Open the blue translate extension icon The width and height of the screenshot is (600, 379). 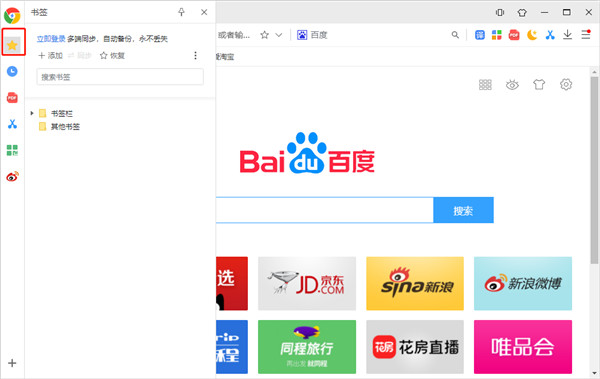click(479, 35)
